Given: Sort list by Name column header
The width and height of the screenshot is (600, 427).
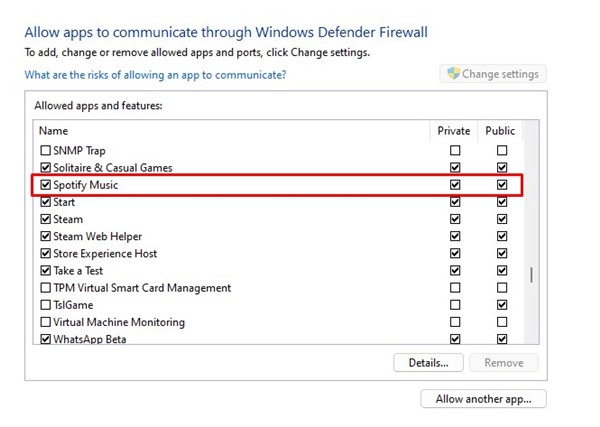Looking at the screenshot, I should tap(53, 130).
